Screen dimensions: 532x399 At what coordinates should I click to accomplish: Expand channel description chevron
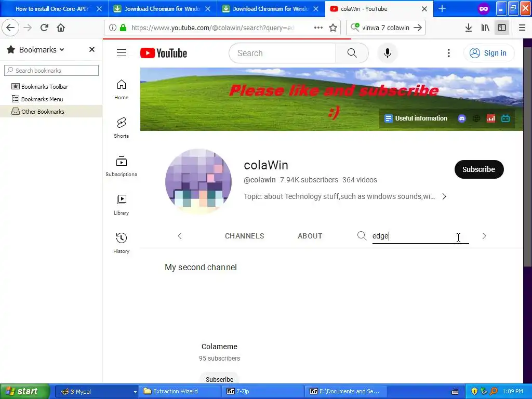444,196
